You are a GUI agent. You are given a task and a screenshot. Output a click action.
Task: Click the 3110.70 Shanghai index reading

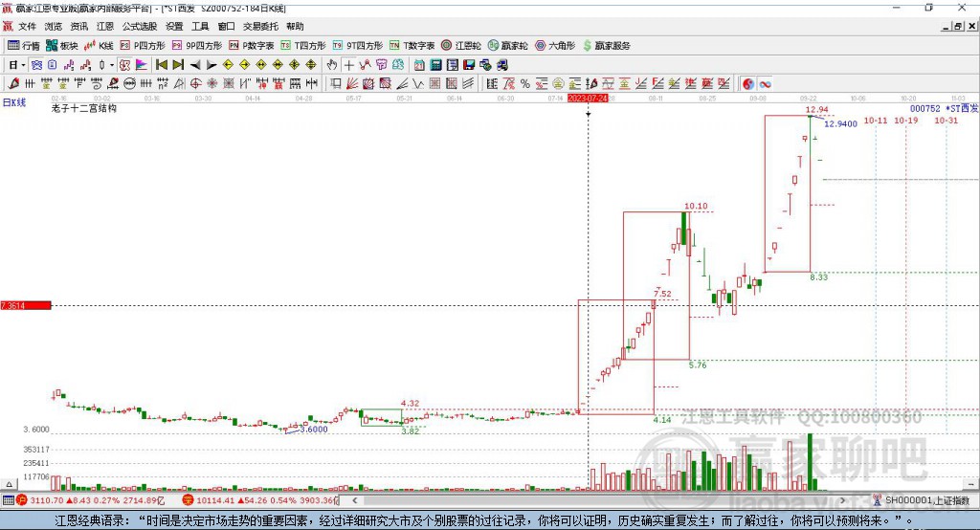(47, 500)
